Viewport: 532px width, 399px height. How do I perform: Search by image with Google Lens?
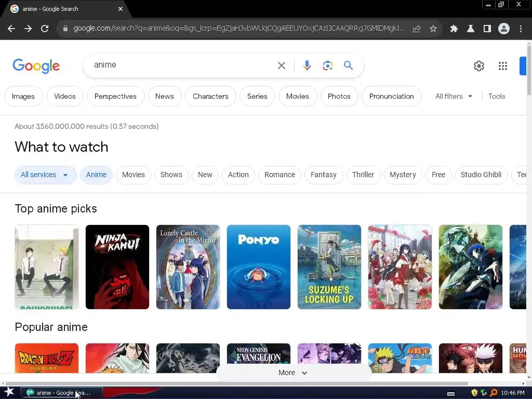[327, 65]
